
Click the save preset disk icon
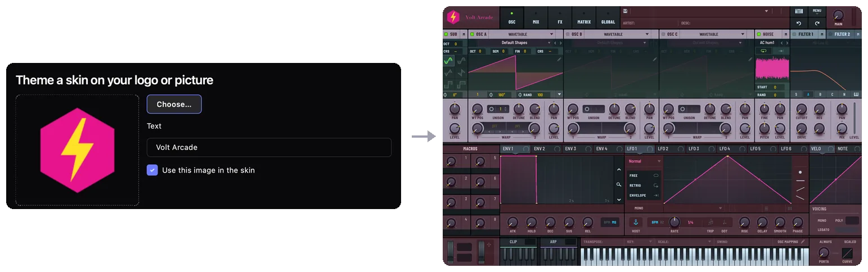pos(626,11)
